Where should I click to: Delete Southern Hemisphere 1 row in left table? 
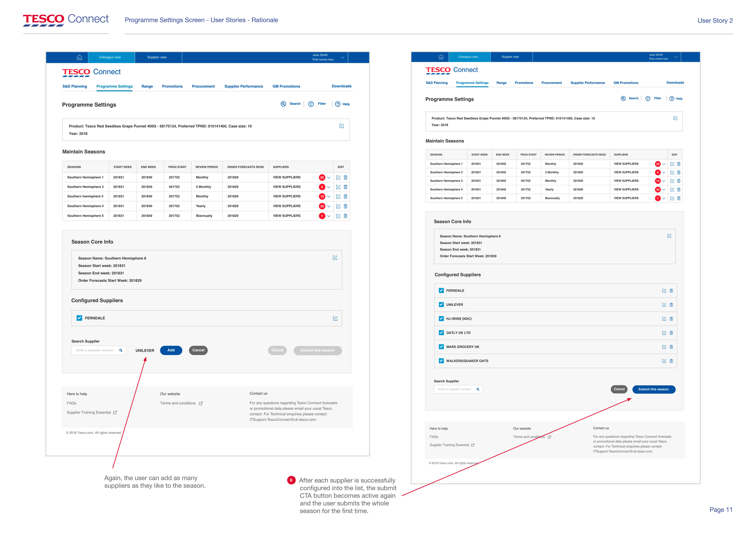coord(345,178)
